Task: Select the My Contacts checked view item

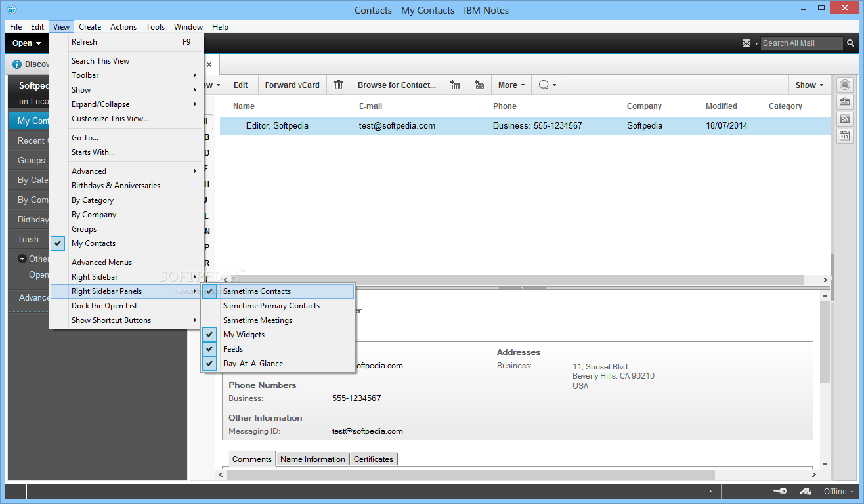Action: click(x=126, y=243)
